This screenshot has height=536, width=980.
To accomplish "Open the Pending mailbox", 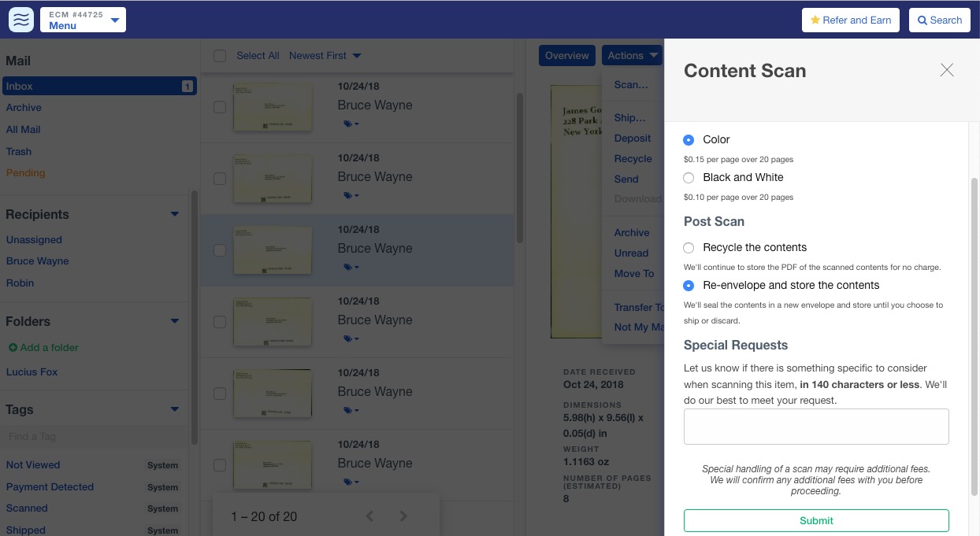I will pyautogui.click(x=25, y=172).
